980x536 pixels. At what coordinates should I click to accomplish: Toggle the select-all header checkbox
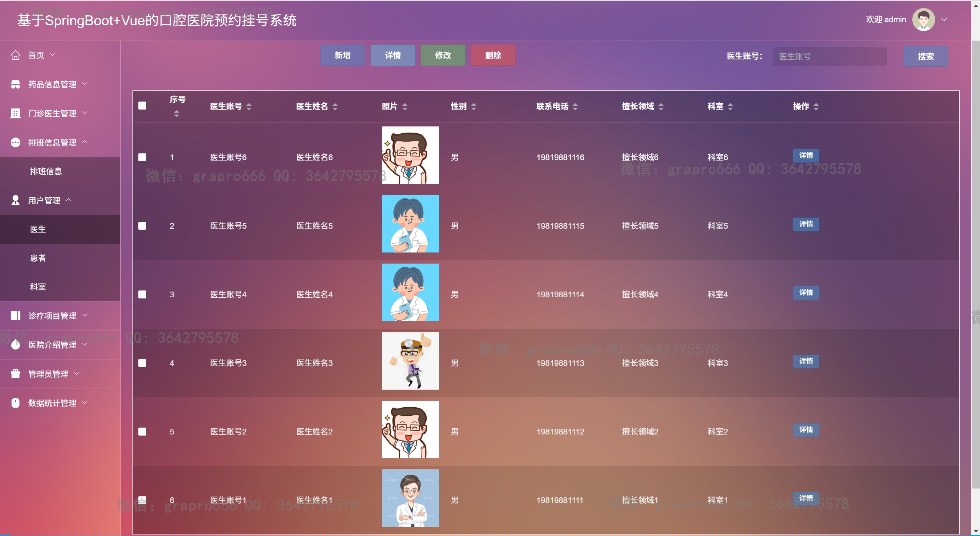[142, 106]
